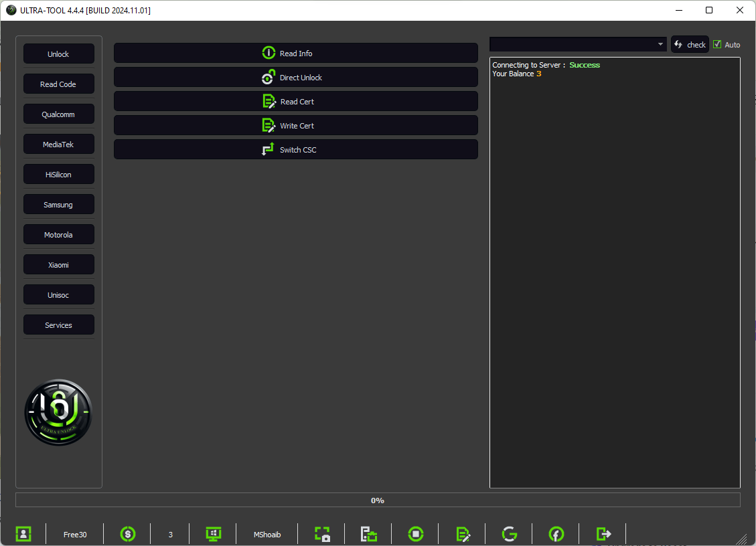756x546 pixels.
Task: Close the ULTRA-TOOL window
Action: pyautogui.click(x=740, y=10)
